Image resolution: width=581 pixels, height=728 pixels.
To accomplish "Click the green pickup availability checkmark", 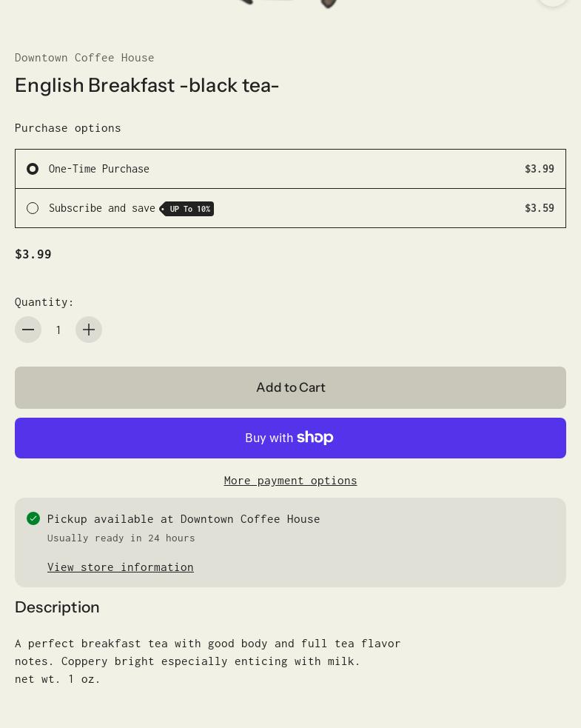I will (33, 518).
